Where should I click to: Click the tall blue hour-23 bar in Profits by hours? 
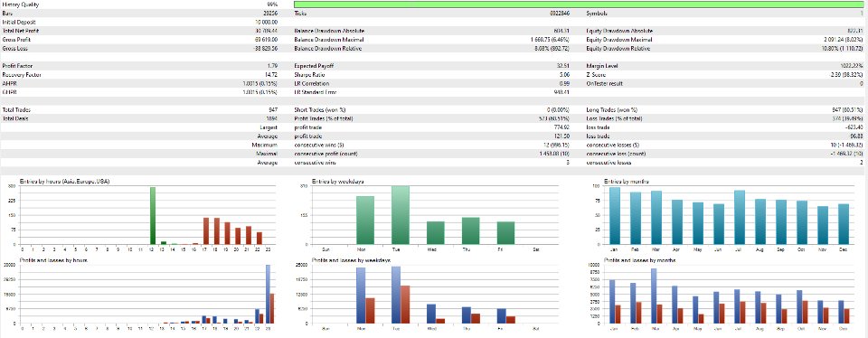[268, 295]
